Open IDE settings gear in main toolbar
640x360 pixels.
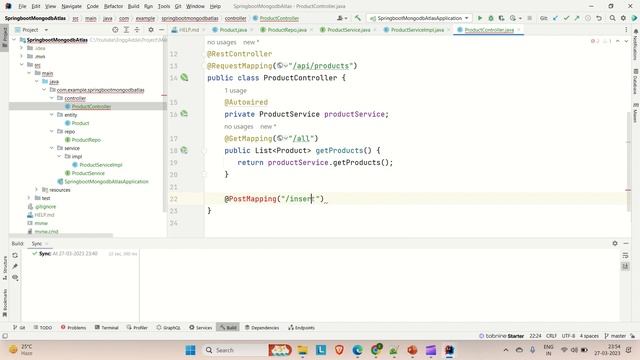point(623,18)
